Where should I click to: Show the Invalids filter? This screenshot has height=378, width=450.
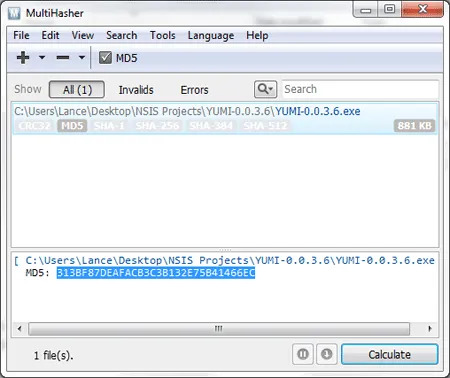[136, 90]
